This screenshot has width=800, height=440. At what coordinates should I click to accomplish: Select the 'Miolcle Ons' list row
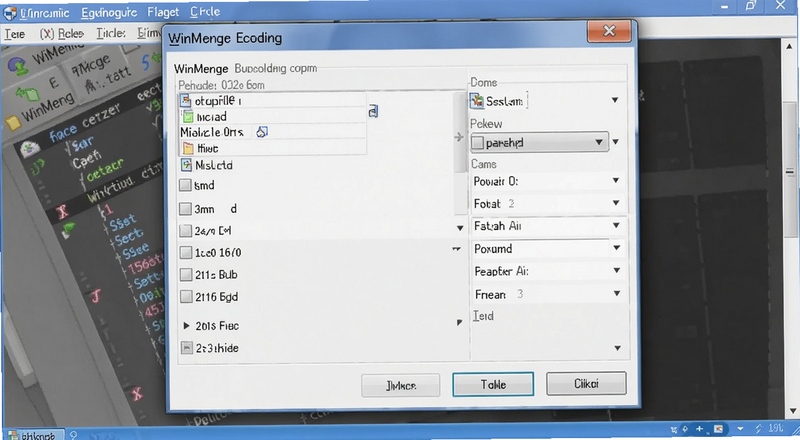click(273, 132)
